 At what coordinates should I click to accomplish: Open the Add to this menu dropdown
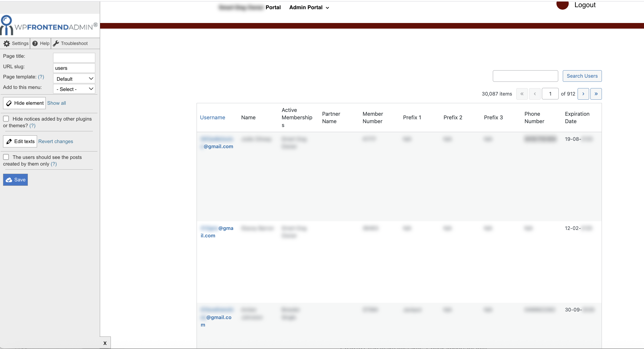pyautogui.click(x=74, y=89)
